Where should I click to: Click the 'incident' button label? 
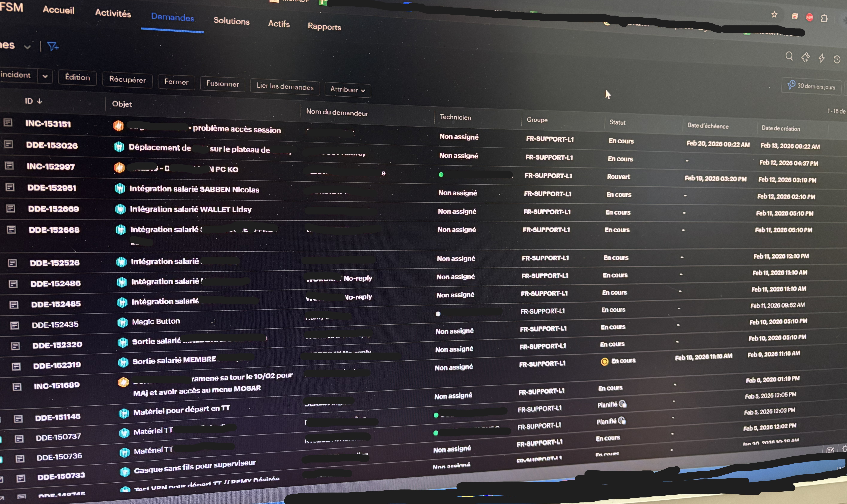(16, 75)
